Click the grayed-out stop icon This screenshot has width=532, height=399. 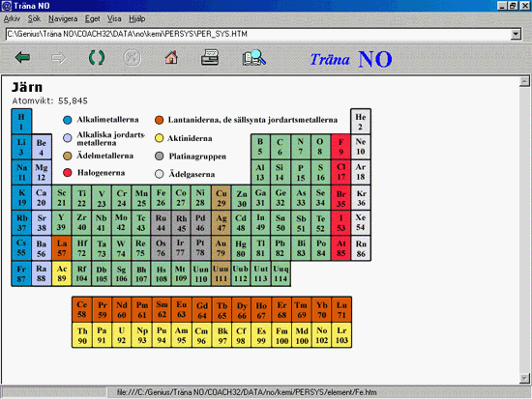point(132,58)
